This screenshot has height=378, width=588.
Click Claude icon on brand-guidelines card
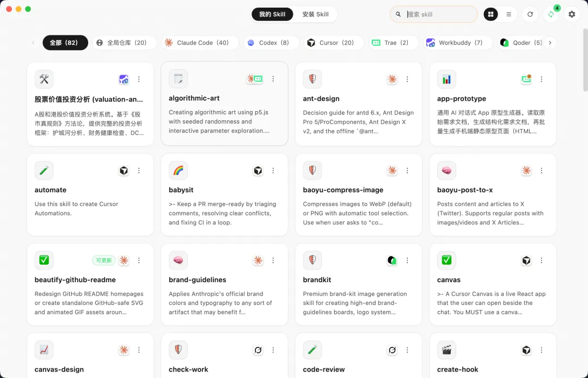(x=258, y=260)
